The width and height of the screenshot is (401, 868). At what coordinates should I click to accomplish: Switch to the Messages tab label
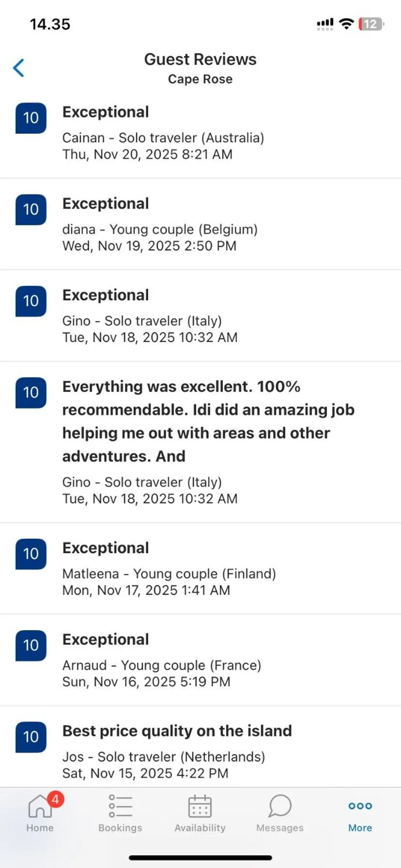(x=280, y=828)
